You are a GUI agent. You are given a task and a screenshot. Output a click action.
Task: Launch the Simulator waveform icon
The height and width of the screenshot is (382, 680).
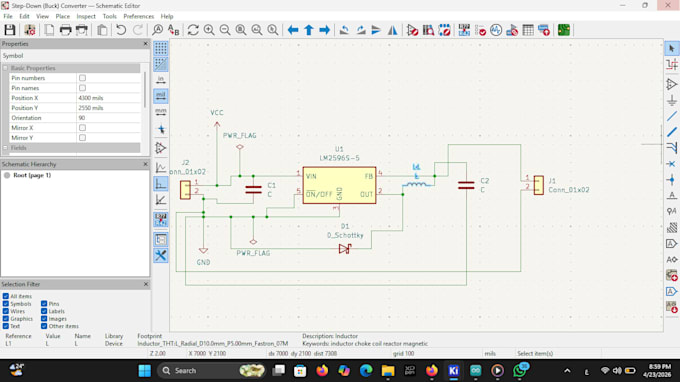click(x=496, y=30)
